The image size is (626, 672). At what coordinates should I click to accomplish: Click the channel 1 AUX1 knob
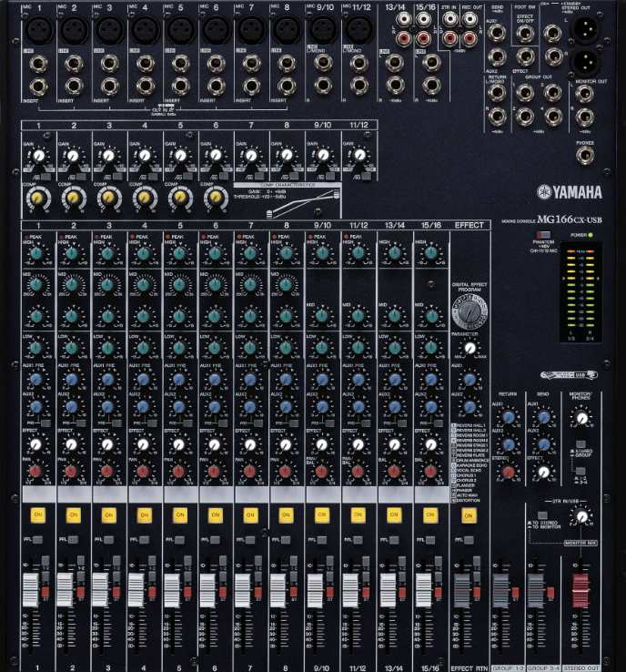(x=36, y=380)
